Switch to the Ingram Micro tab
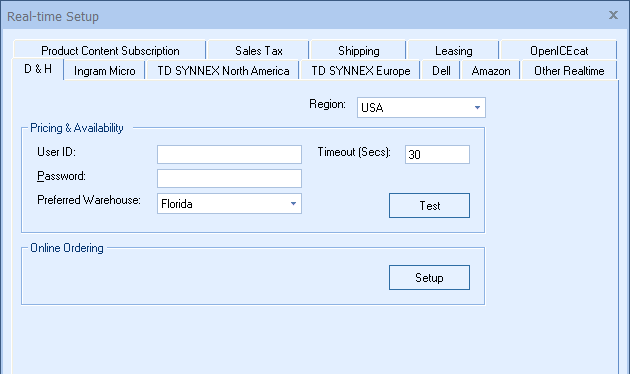 pos(104,71)
